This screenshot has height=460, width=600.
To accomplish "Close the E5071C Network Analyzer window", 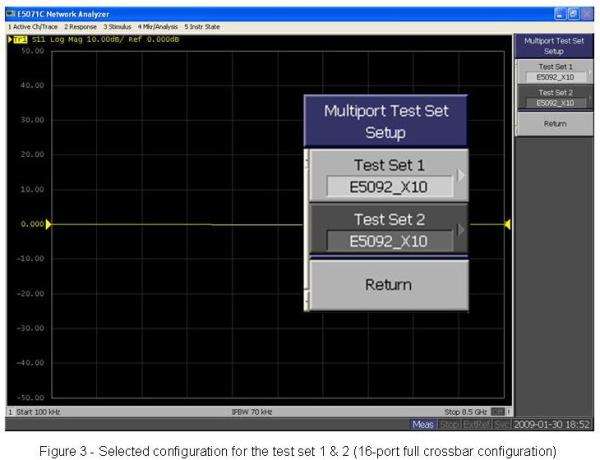I will 587,15.
